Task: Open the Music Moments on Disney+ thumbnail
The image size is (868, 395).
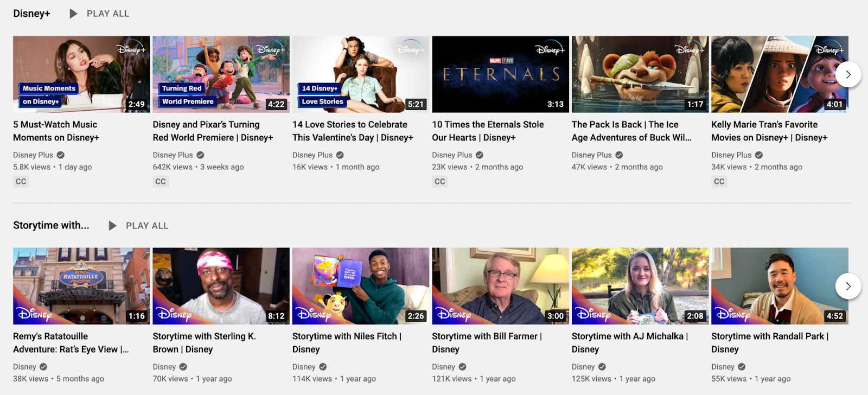Action: coord(81,74)
